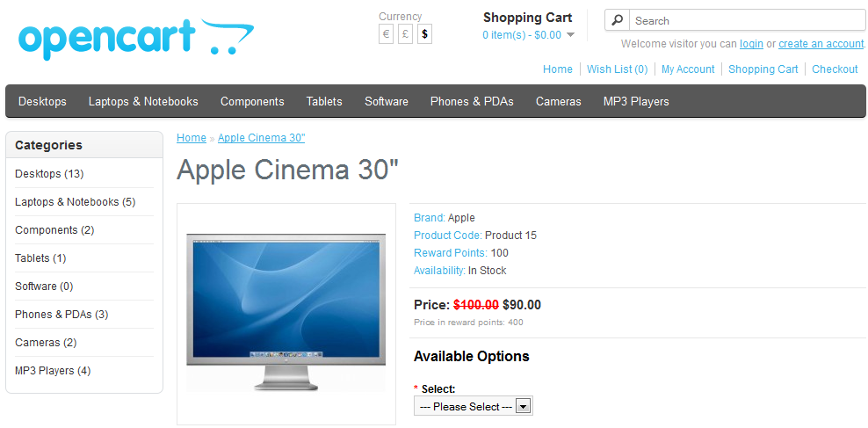This screenshot has height=428, width=868.
Task: Click the magnifying glass search icon
Action: click(618, 20)
